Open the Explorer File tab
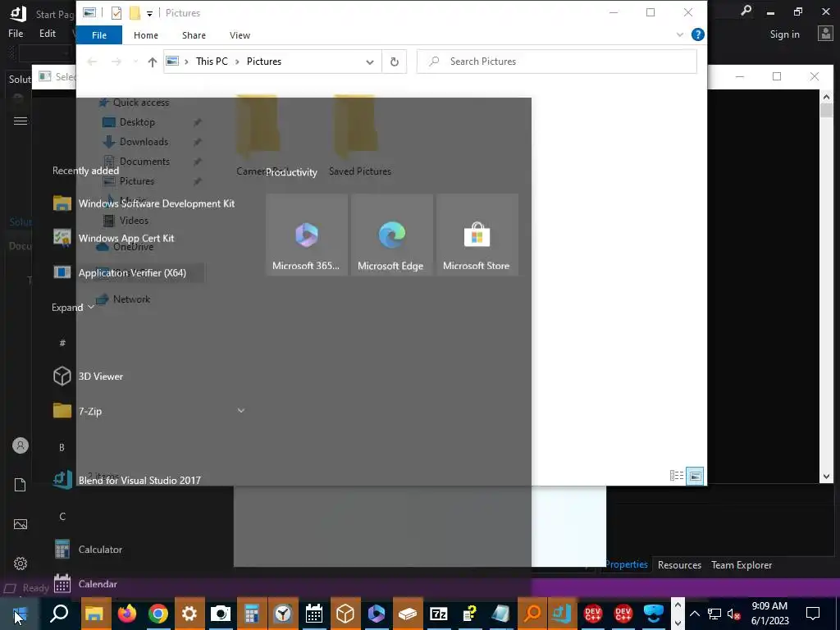This screenshot has height=630, width=840. pos(99,35)
